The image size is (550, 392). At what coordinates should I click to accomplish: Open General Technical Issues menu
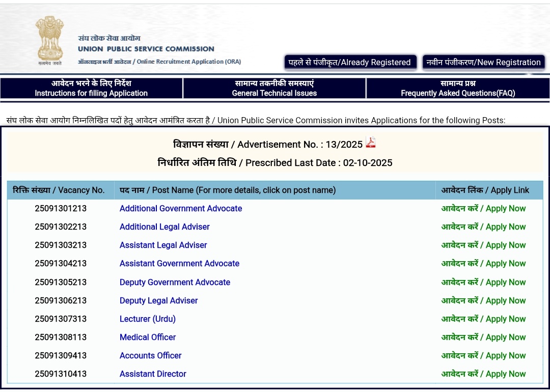point(274,88)
